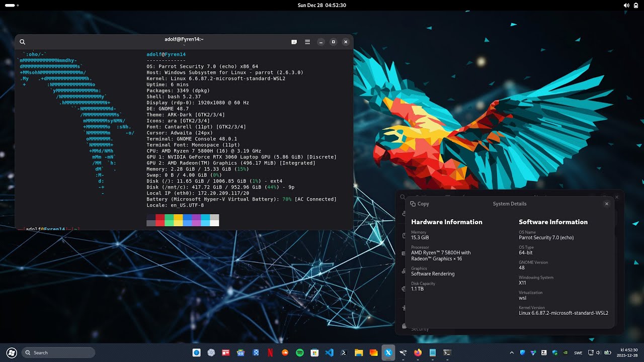Image resolution: width=644 pixels, height=362 pixels.
Task: Select the active X server taskbar icon
Action: 388,352
